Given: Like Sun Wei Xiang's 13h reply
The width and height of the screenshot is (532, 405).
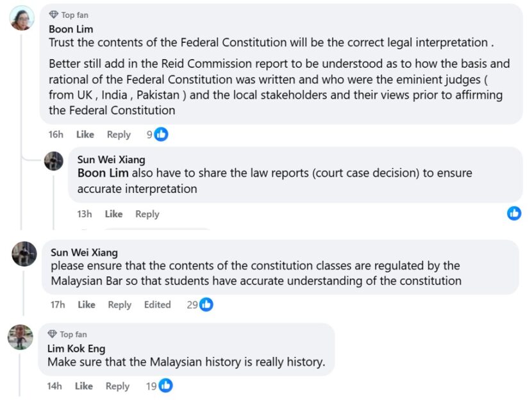Looking at the screenshot, I should 113,214.
